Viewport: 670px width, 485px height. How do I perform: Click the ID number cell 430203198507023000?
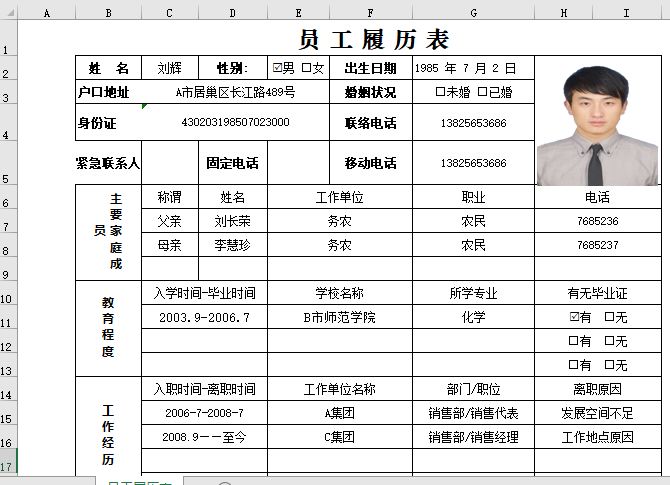(x=236, y=122)
